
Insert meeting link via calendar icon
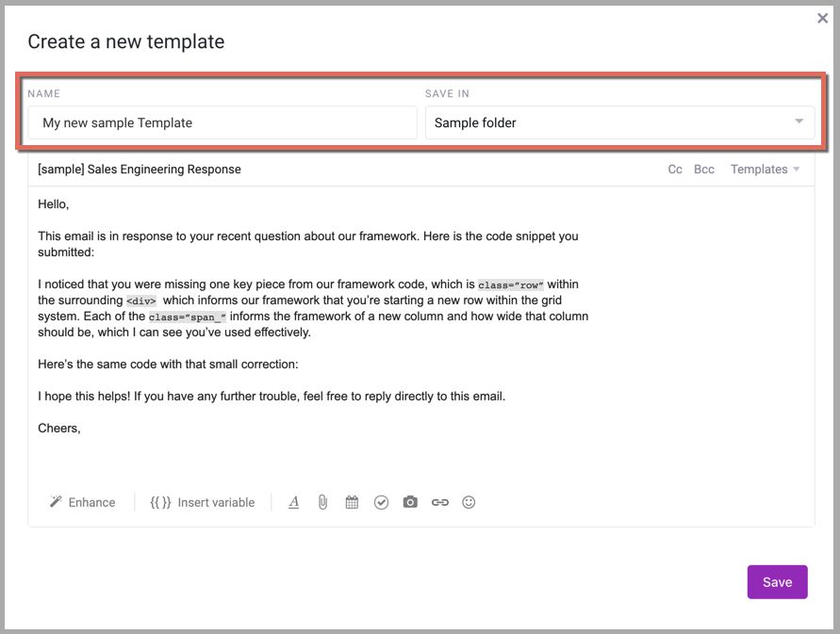pos(352,502)
